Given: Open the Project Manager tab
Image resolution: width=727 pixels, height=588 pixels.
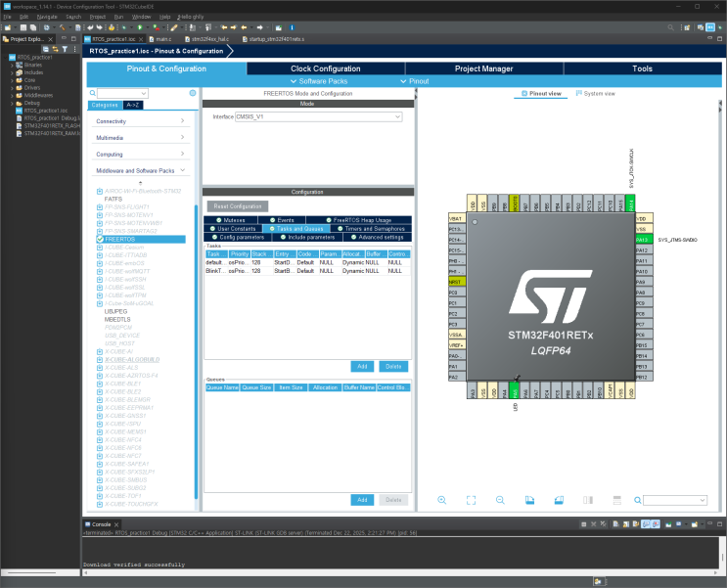Looking at the screenshot, I should coord(483,68).
